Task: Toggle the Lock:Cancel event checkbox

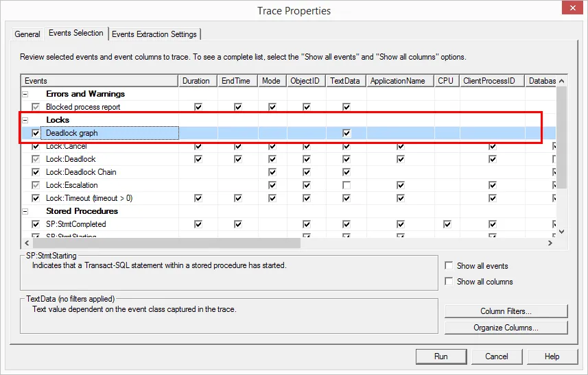Action: pyautogui.click(x=36, y=146)
